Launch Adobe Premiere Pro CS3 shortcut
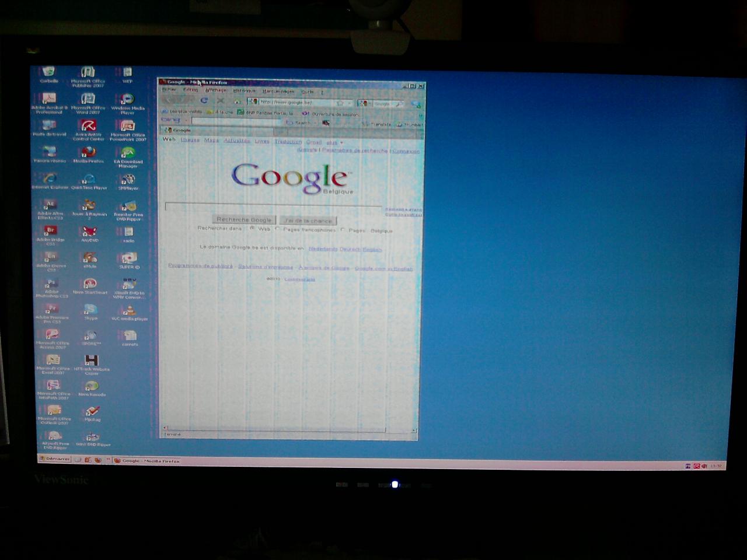The image size is (747, 560). click(52, 314)
